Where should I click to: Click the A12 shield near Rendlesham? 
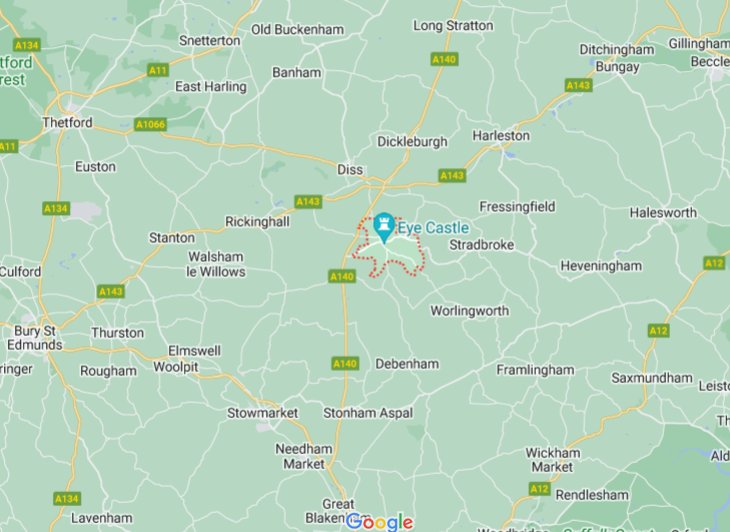540,489
